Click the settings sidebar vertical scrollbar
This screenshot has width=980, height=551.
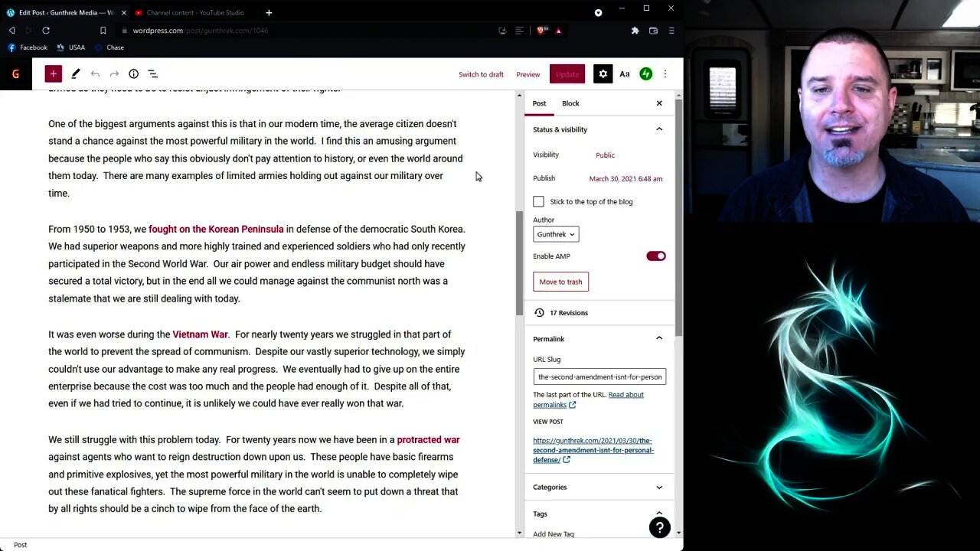(678, 217)
